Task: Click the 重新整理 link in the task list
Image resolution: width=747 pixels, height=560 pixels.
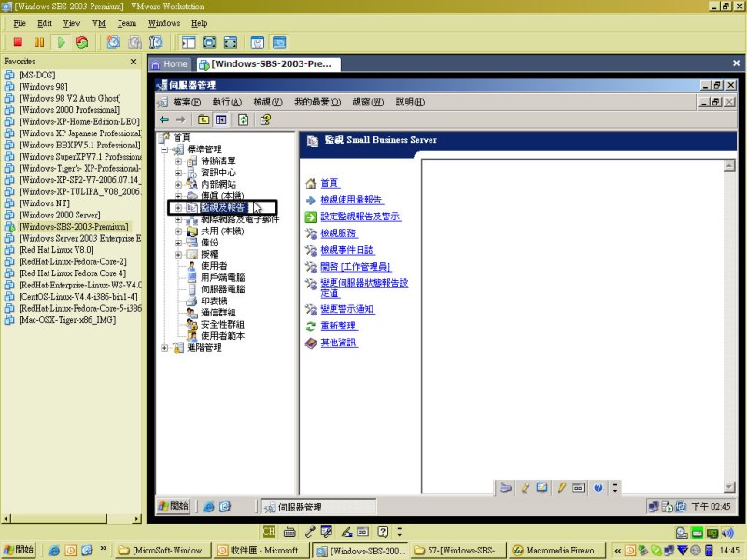Action: click(x=338, y=326)
